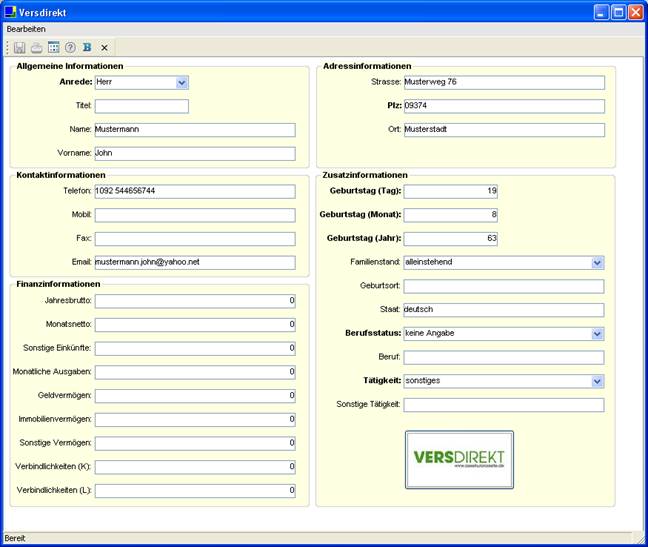This screenshot has width=648, height=547.
Task: Click the Geburtsort text field
Action: point(503,286)
